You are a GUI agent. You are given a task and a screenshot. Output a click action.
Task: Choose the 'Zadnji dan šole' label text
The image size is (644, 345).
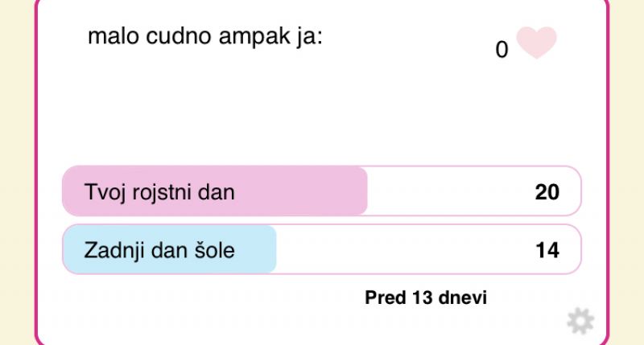[159, 250]
